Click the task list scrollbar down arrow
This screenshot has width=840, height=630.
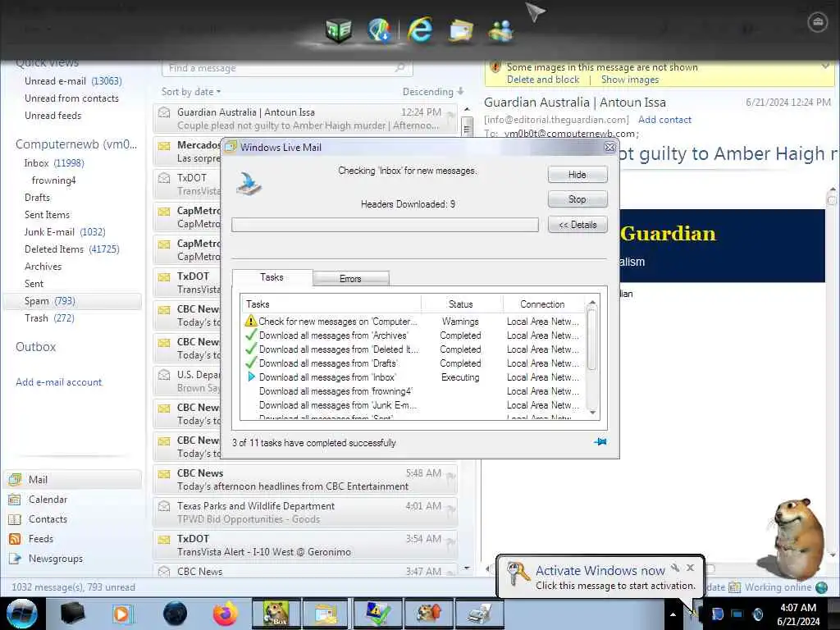[592, 413]
